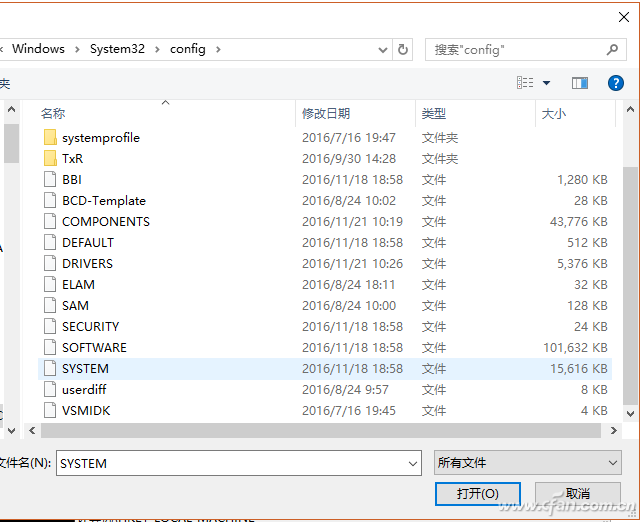Click the COMPONENTS file name
The image size is (642, 522).
[106, 221]
